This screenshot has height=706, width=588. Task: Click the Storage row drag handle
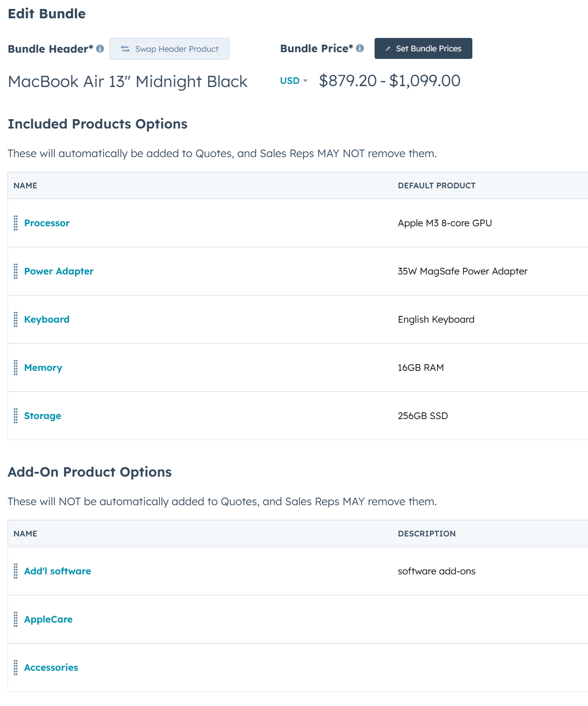tap(16, 416)
